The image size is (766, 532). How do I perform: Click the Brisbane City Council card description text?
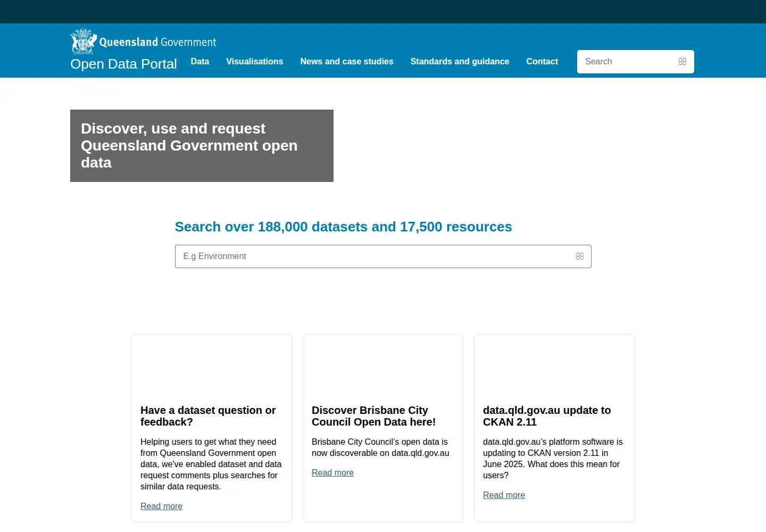[380, 447]
